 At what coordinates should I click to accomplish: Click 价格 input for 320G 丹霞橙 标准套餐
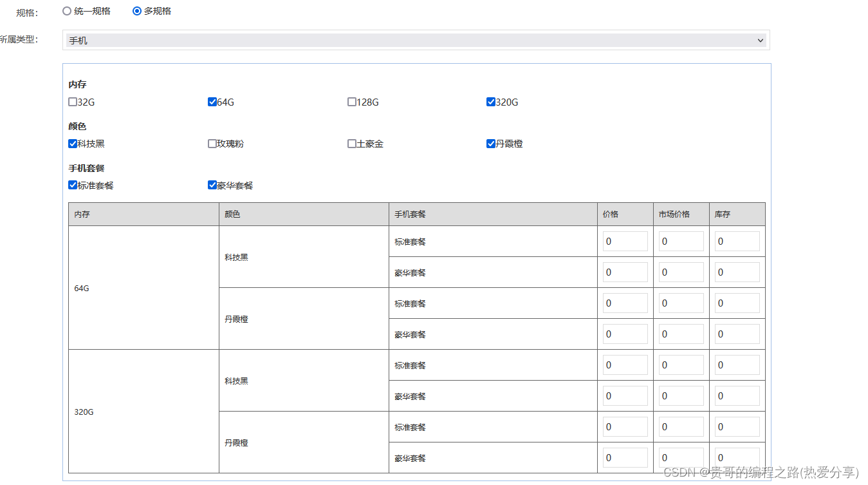(625, 427)
